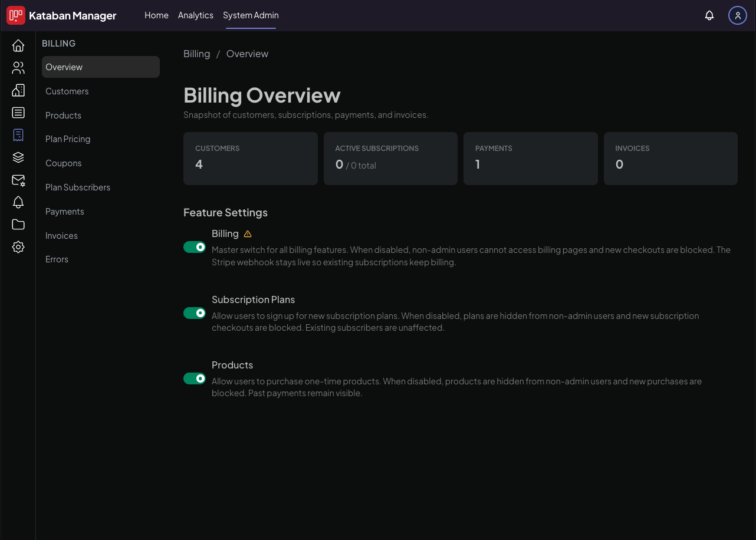Open the building icon in left rail

pos(18,90)
